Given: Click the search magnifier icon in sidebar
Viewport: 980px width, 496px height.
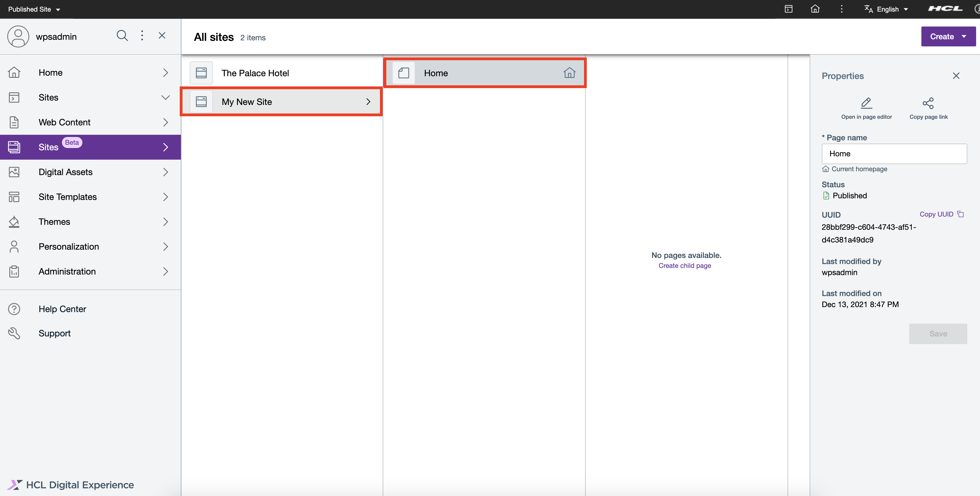Looking at the screenshot, I should (122, 36).
